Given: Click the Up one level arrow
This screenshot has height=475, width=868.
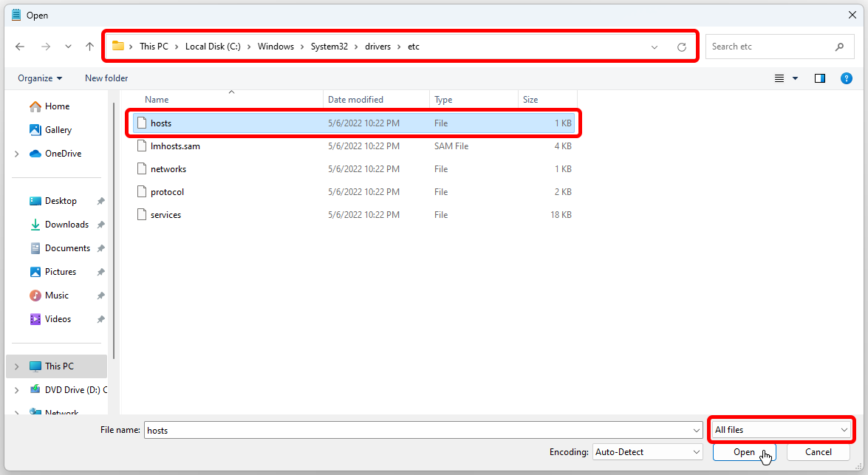Looking at the screenshot, I should point(89,47).
